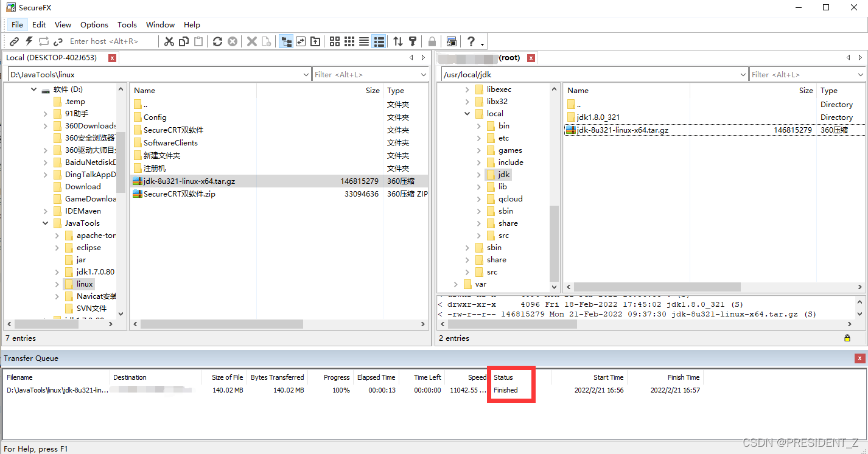The image size is (868, 454).
Task: Open the File menu
Action: (17, 24)
